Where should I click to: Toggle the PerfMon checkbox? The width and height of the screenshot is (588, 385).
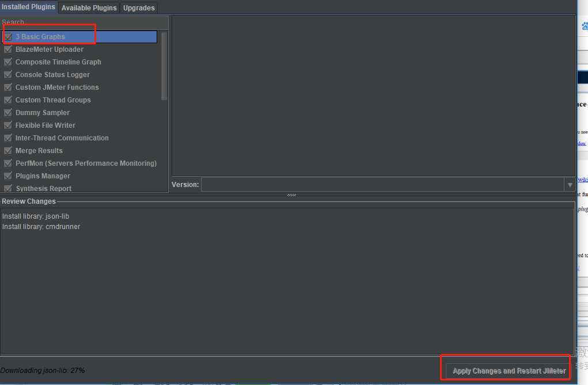8,163
